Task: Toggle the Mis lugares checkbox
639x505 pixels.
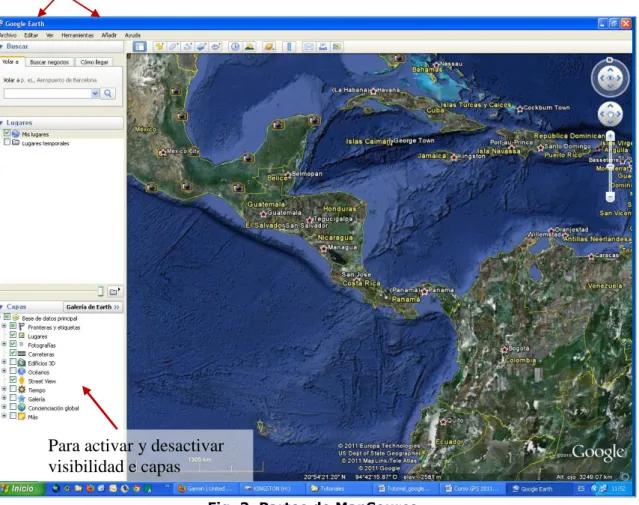Action: tap(7, 133)
